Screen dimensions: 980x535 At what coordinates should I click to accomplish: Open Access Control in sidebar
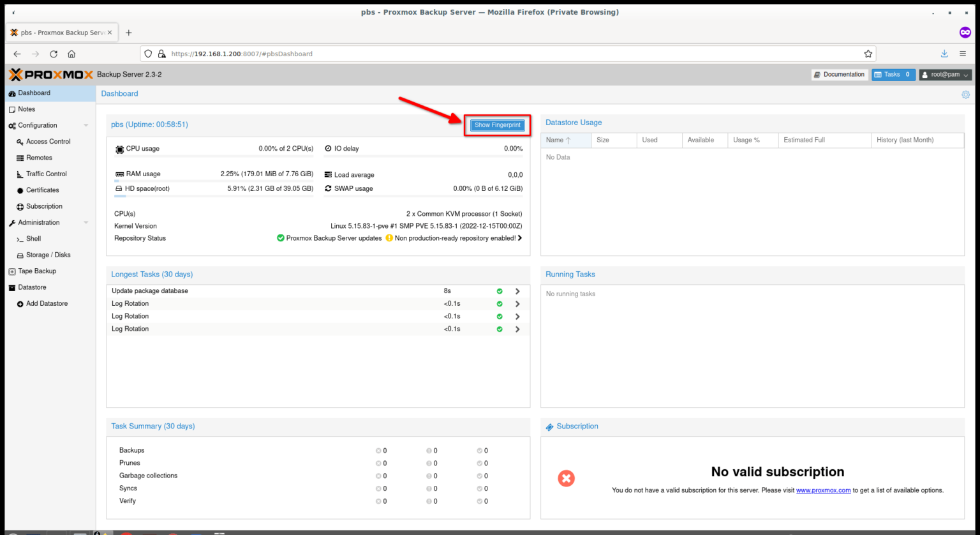(x=48, y=142)
